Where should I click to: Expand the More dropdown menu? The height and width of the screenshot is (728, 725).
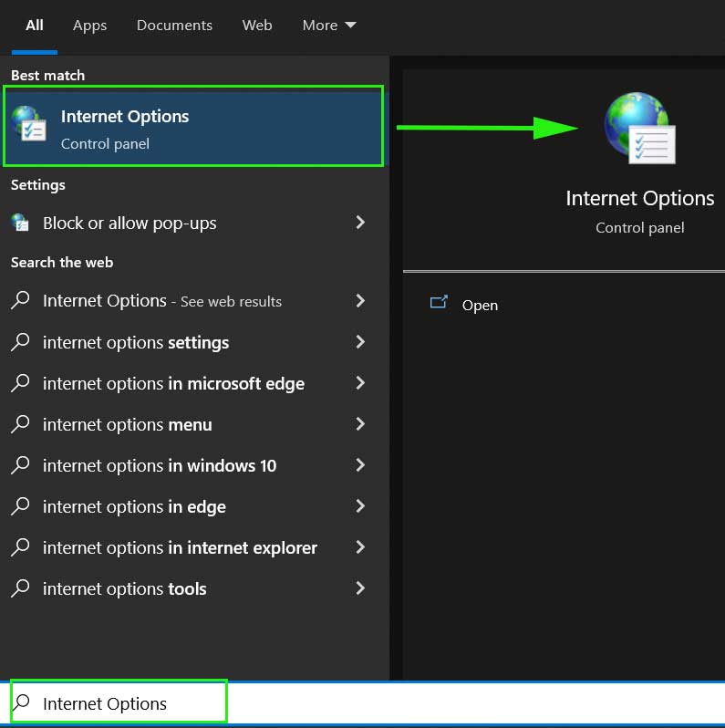(329, 25)
